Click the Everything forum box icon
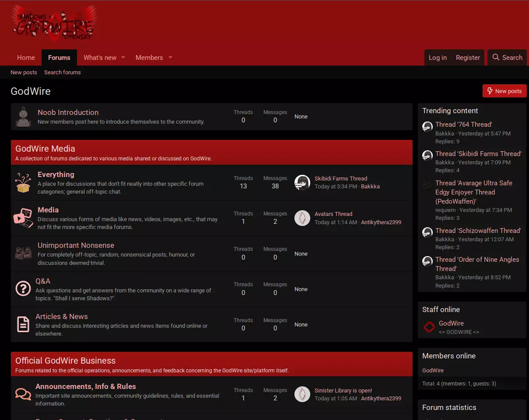The width and height of the screenshot is (529, 420). pyautogui.click(x=23, y=183)
